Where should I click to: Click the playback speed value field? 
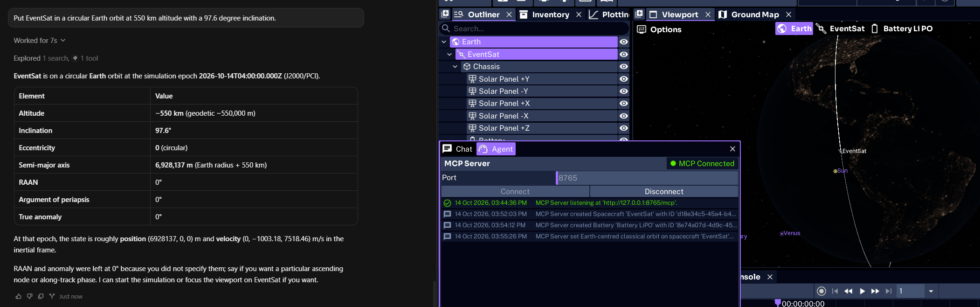[x=910, y=291]
